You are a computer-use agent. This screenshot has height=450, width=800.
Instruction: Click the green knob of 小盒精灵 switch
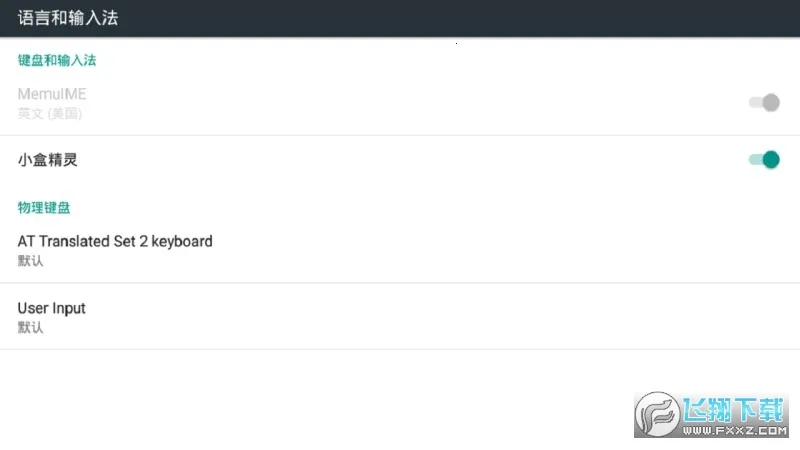[x=770, y=160]
